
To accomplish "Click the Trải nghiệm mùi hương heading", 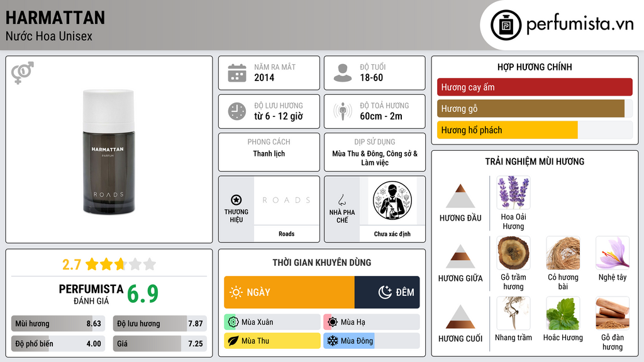I will point(535,162).
